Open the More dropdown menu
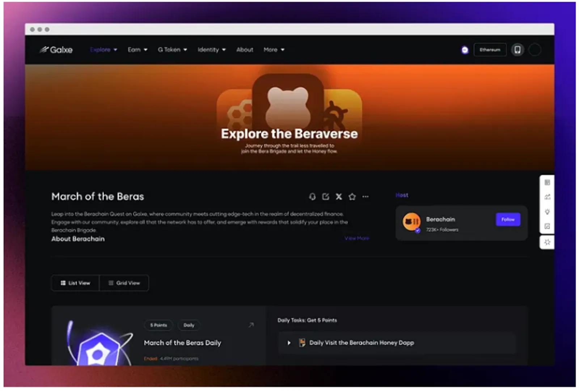 point(274,50)
